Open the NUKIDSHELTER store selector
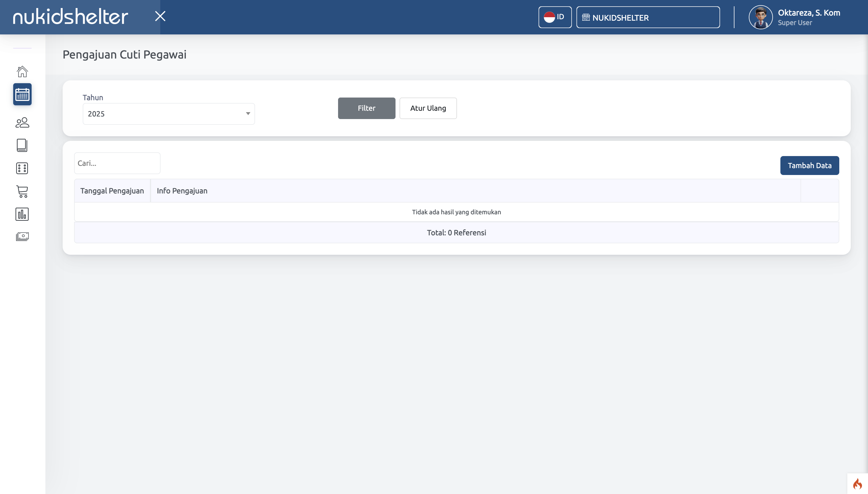 pyautogui.click(x=648, y=17)
